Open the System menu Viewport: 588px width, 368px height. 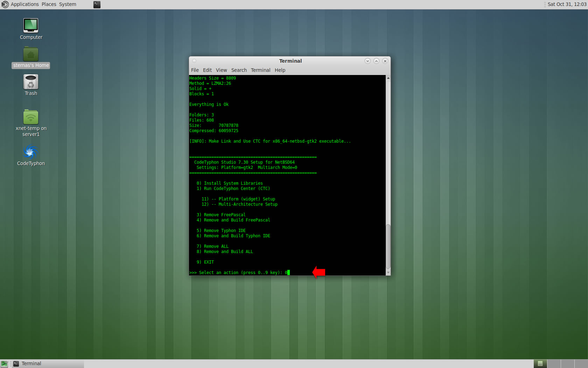tap(68, 4)
